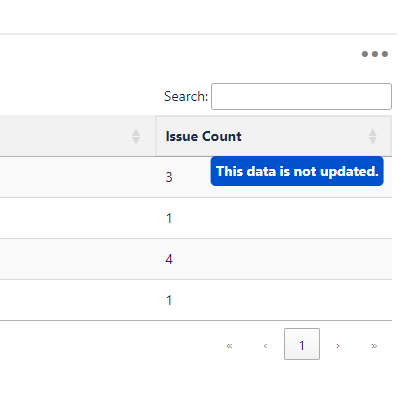The image size is (409, 418).
Task: Select the left cell of the row with count 4
Action: [x=77, y=259]
